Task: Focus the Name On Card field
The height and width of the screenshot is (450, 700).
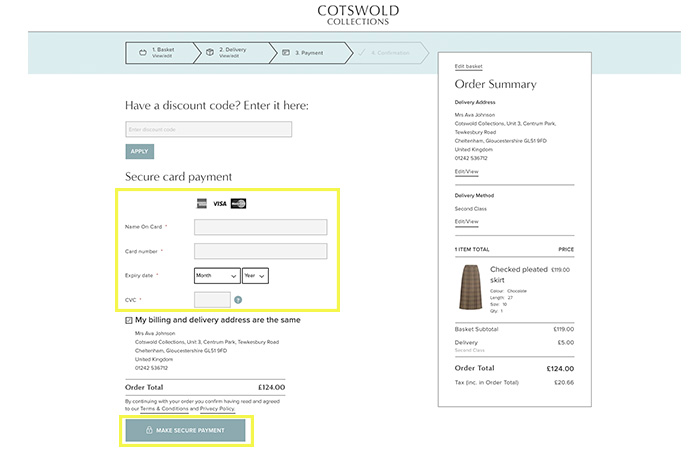Action: point(260,227)
